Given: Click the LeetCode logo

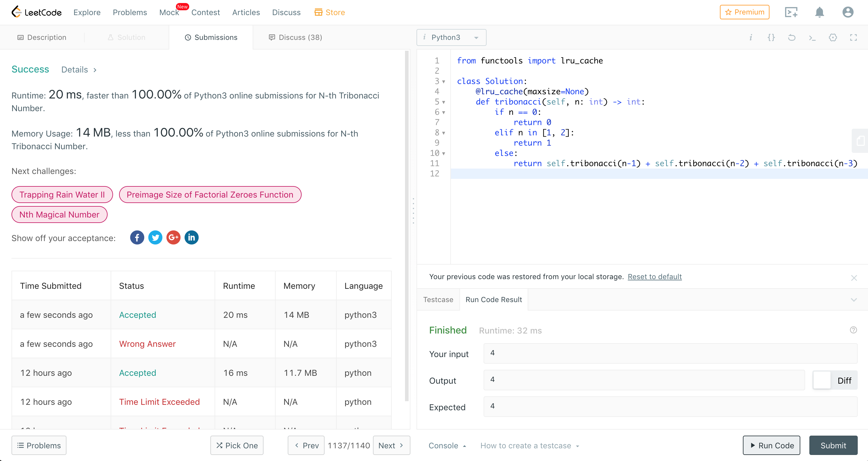Looking at the screenshot, I should coord(36,12).
